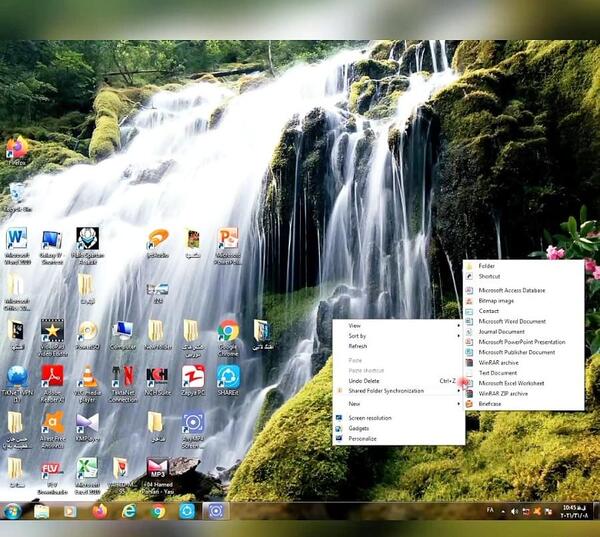
Task: Choose Microsoft Word Document in New submenu
Action: coord(523,321)
